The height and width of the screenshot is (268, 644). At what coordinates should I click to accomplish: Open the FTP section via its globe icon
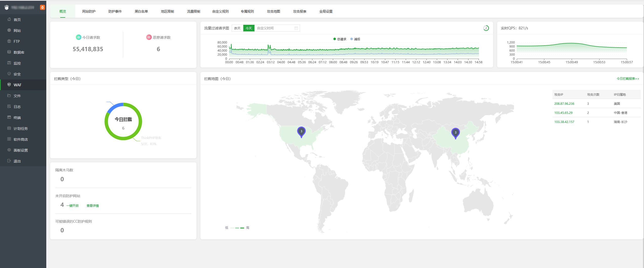click(x=9, y=41)
